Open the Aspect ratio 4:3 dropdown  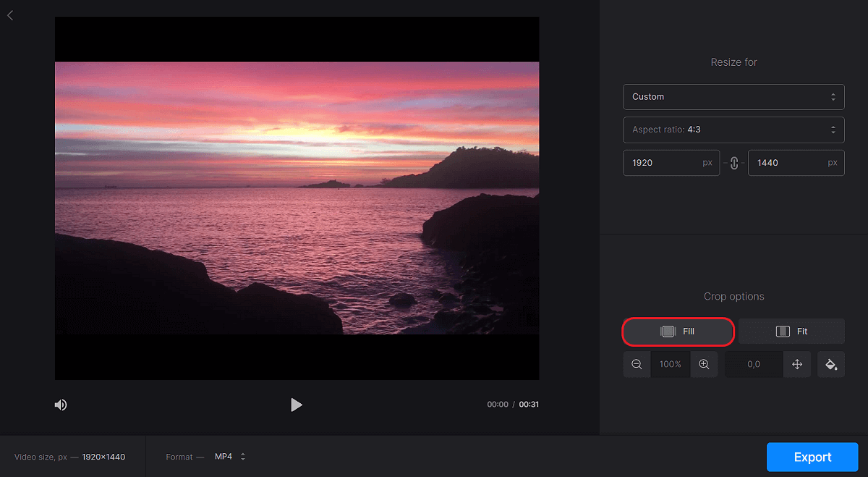733,130
